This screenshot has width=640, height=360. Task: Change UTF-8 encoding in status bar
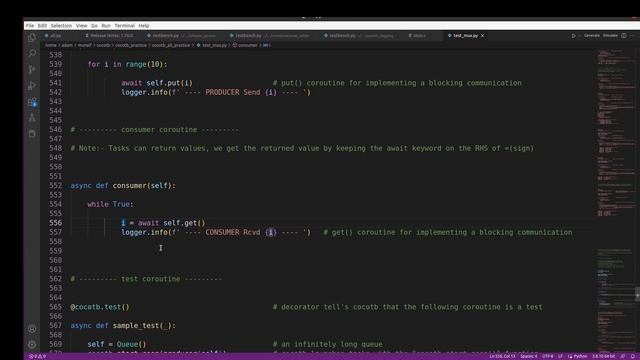tap(547, 356)
